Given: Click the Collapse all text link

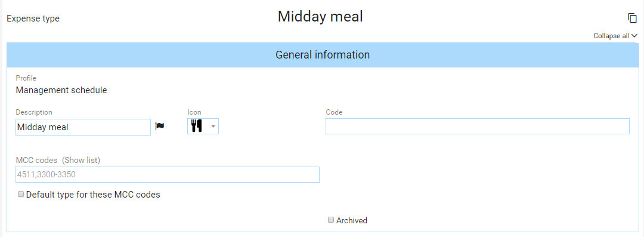Looking at the screenshot, I should 611,36.
